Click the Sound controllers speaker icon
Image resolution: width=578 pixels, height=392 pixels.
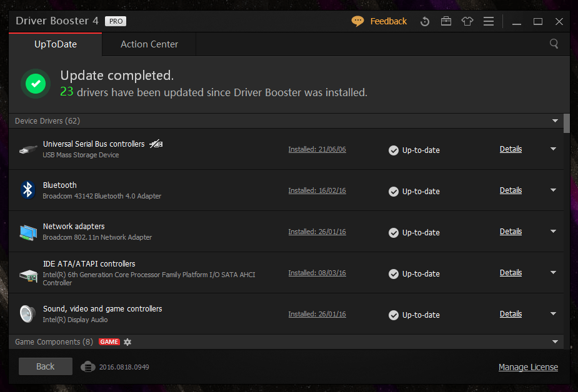tap(27, 314)
